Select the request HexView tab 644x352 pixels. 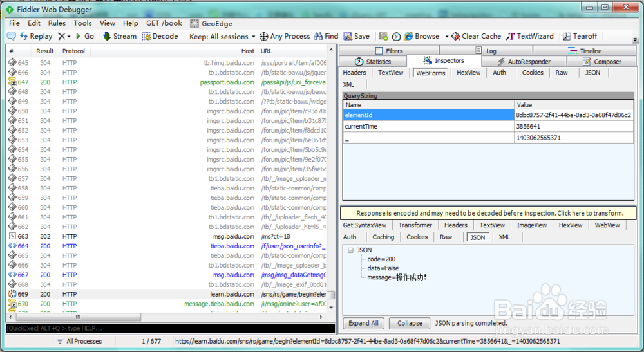[469, 73]
